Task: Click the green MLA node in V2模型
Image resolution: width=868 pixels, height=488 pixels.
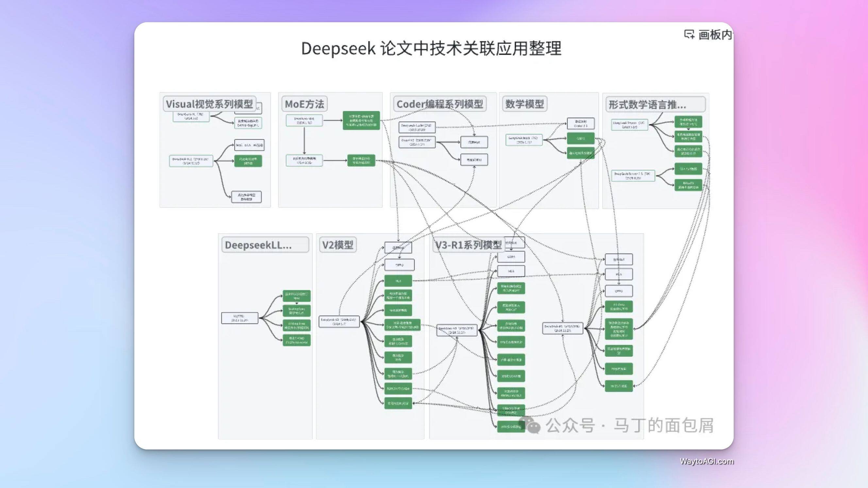Action: click(398, 281)
